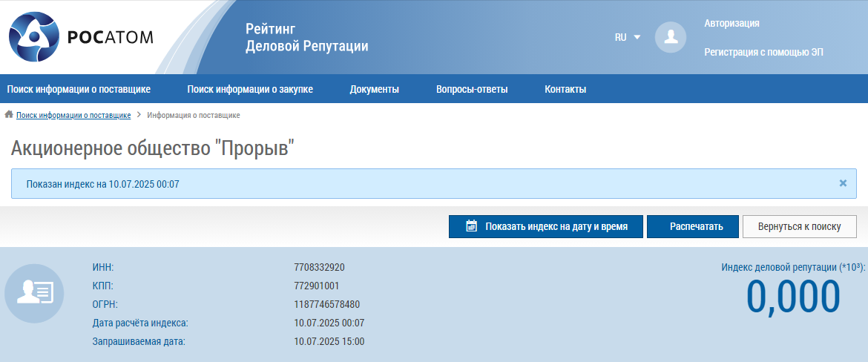
Task: Open Поиск информации о закупке menu
Action: point(250,89)
